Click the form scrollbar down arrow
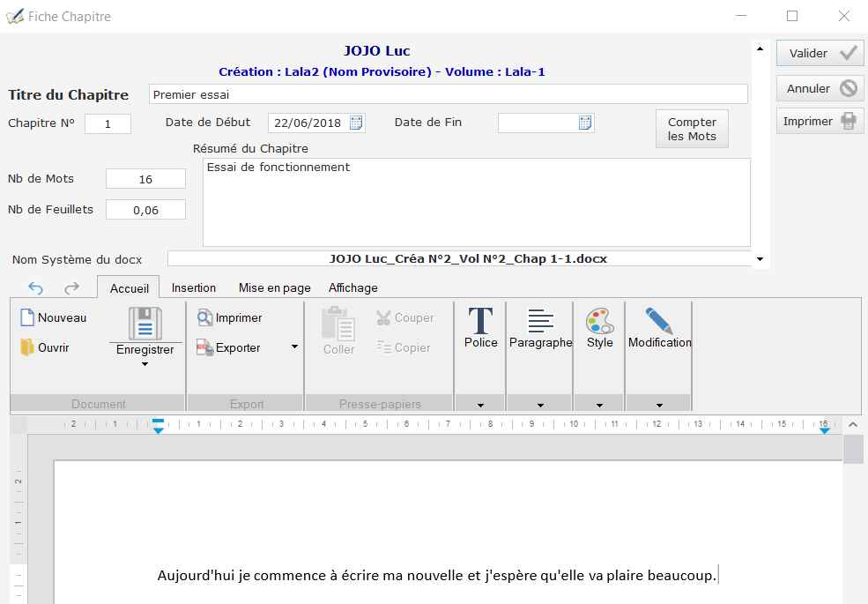This screenshot has height=604, width=868. [760, 258]
